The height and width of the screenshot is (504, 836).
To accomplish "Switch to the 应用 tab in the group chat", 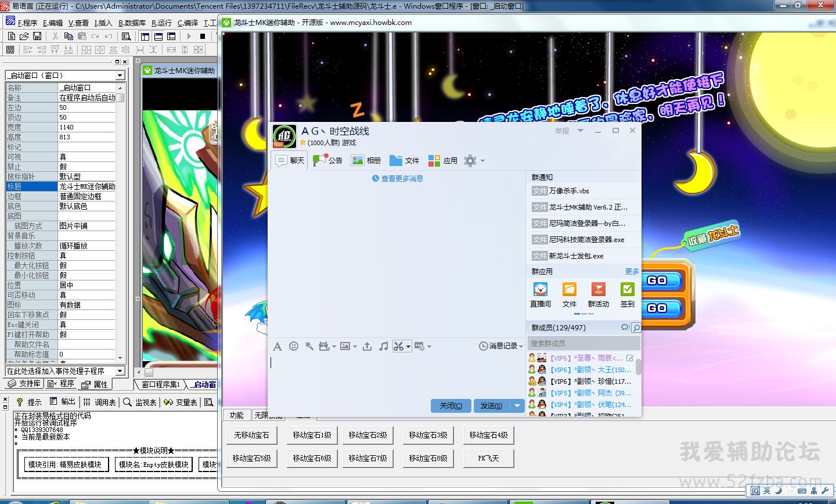I will 443,161.
